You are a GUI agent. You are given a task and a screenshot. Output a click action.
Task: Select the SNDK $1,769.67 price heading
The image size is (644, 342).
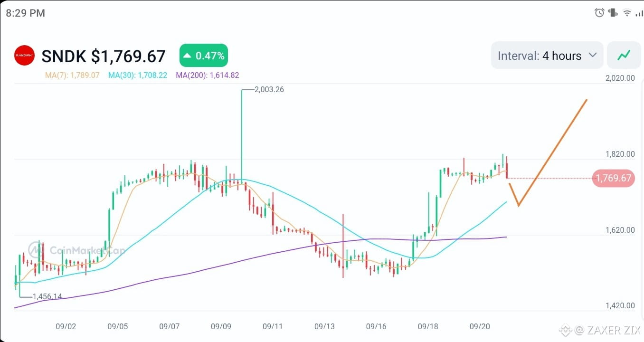104,57
